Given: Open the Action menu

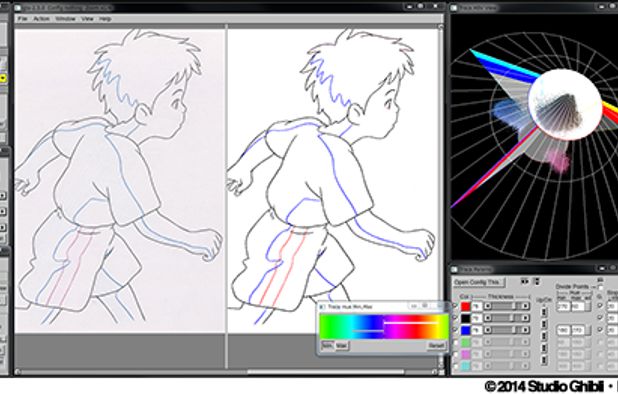Looking at the screenshot, I should point(41,19).
